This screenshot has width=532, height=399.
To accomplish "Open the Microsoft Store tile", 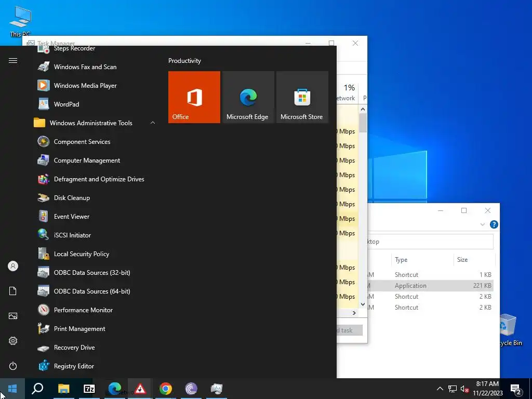I will (302, 97).
